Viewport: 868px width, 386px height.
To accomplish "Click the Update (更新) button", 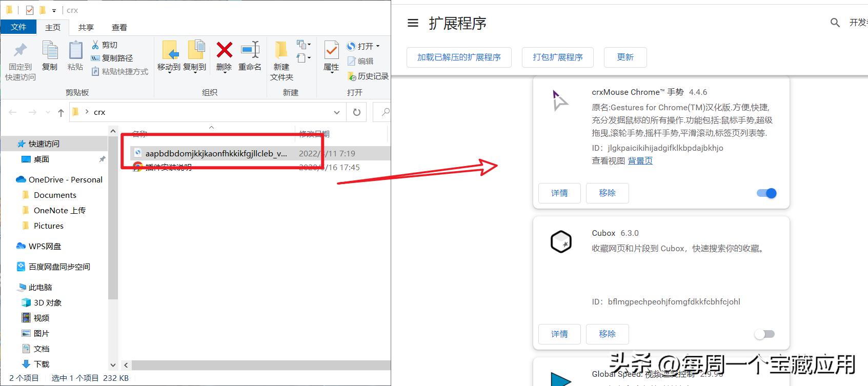I will (625, 57).
